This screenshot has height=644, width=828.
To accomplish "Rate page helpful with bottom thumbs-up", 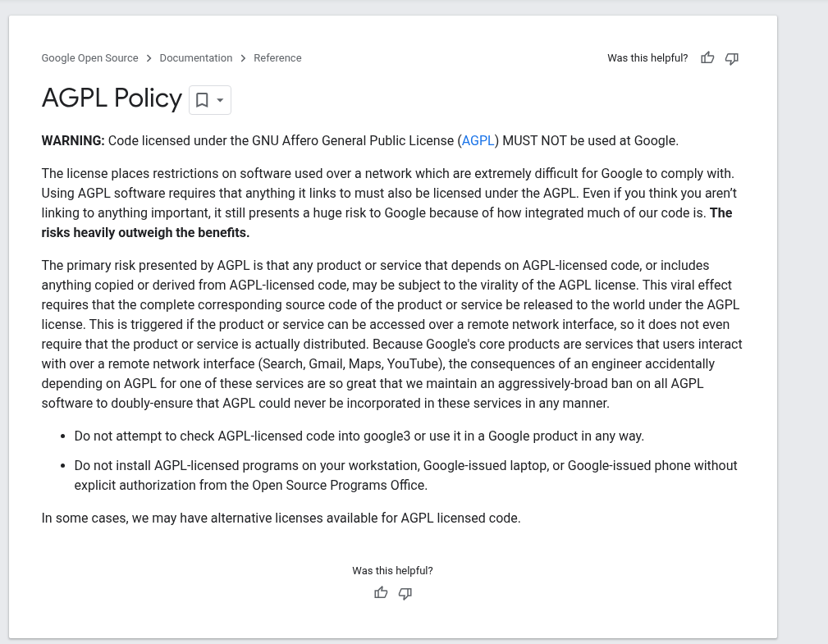I will click(x=381, y=593).
